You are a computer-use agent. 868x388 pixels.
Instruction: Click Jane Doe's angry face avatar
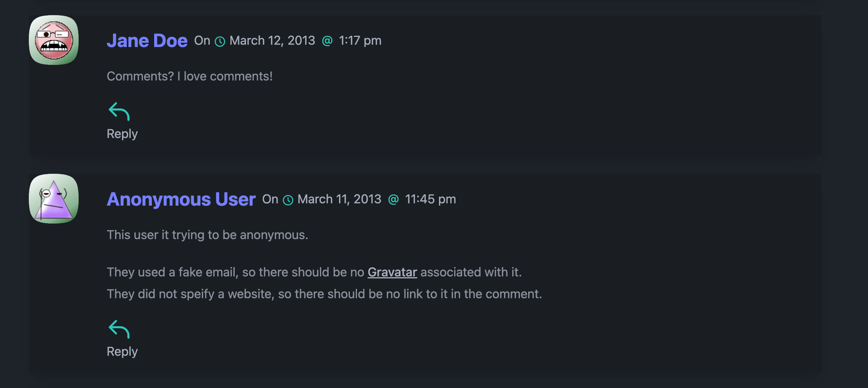[53, 41]
